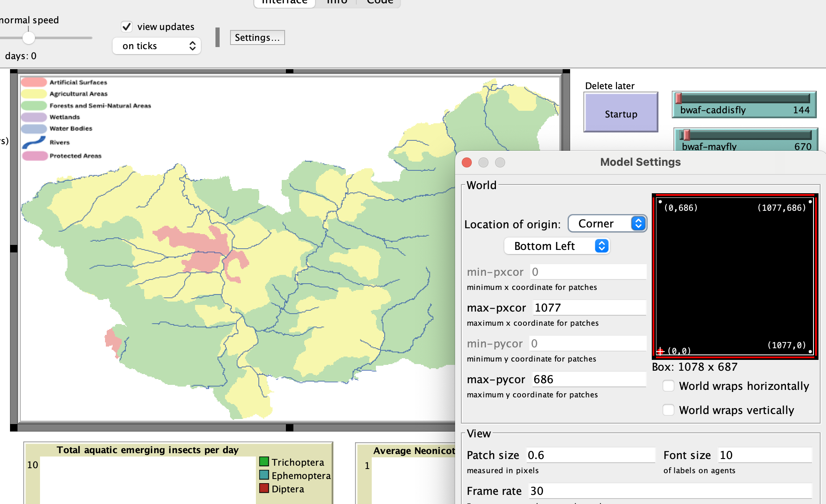
Task: Adjust the bwaf-caddisfly slider handle
Action: (x=678, y=98)
